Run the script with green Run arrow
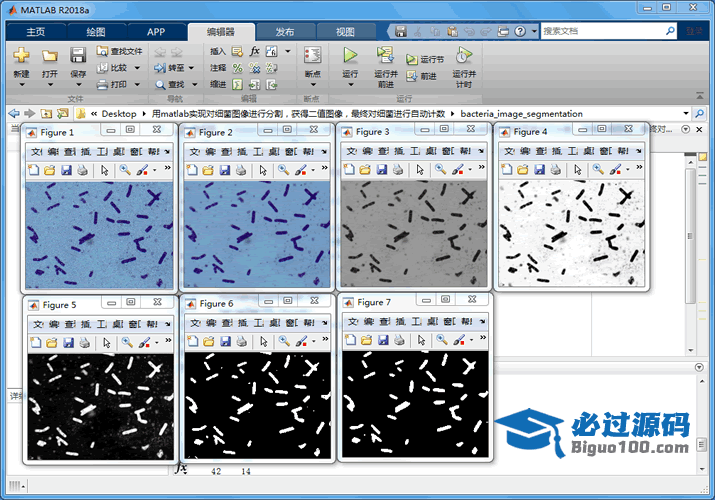This screenshot has height=500, width=715. point(350,55)
